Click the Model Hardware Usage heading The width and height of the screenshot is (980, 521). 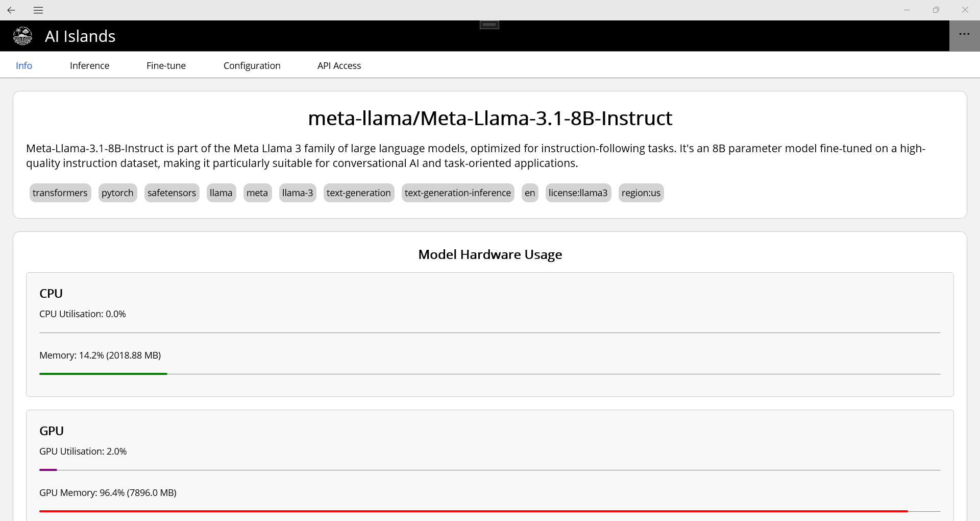pyautogui.click(x=490, y=254)
